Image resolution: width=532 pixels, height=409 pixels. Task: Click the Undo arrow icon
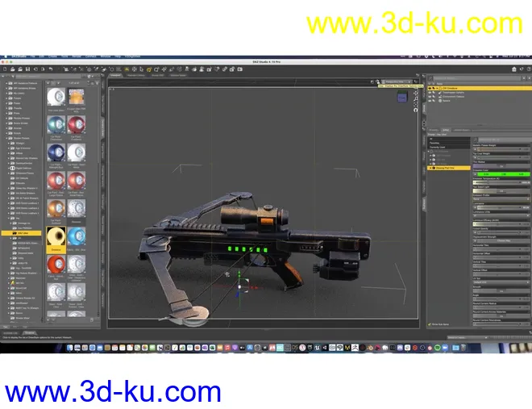click(x=51, y=69)
